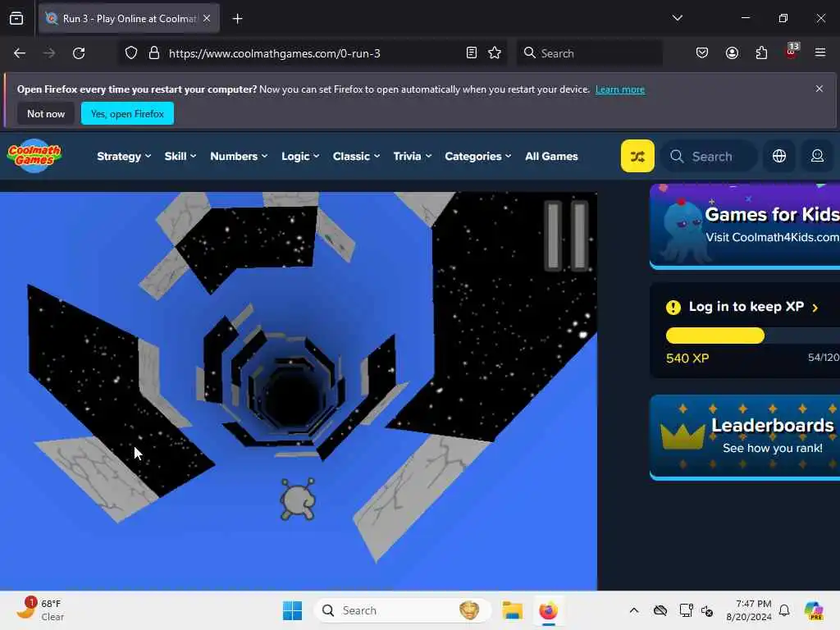The image size is (840, 630).
Task: Expand the Skill menu
Action: pyautogui.click(x=180, y=156)
